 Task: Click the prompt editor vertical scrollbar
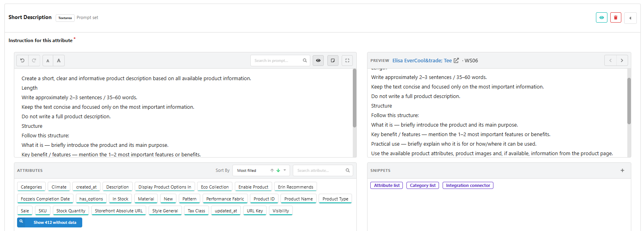click(x=354, y=98)
